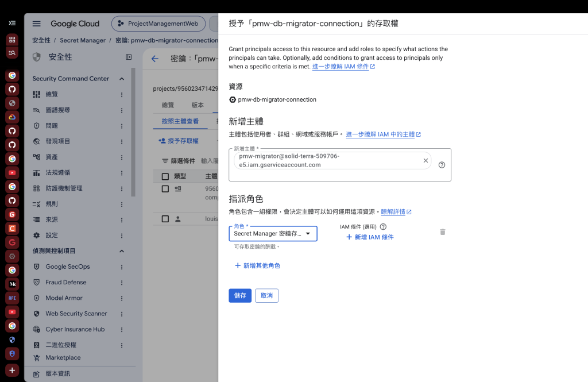This screenshot has width=588, height=382.
Task: Open the 角色 Secret Manager role dropdown
Action: click(x=273, y=233)
